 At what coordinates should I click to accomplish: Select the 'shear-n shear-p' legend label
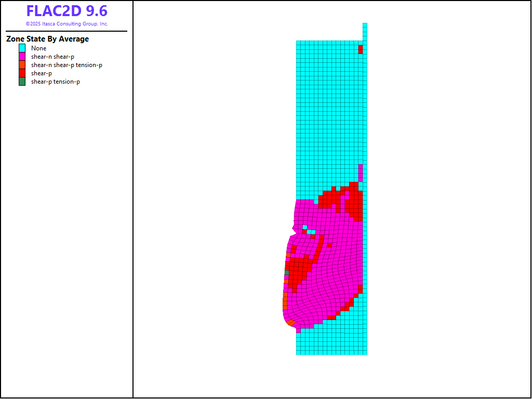tap(52, 57)
